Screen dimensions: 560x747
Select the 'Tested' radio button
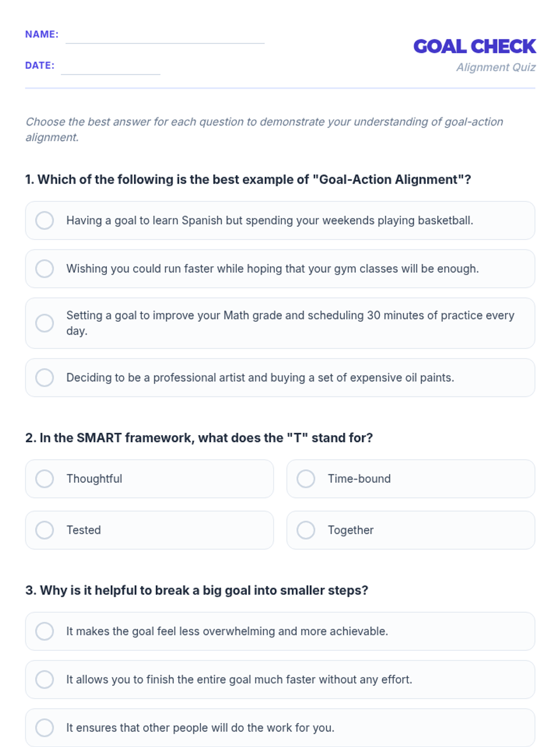pos(45,530)
